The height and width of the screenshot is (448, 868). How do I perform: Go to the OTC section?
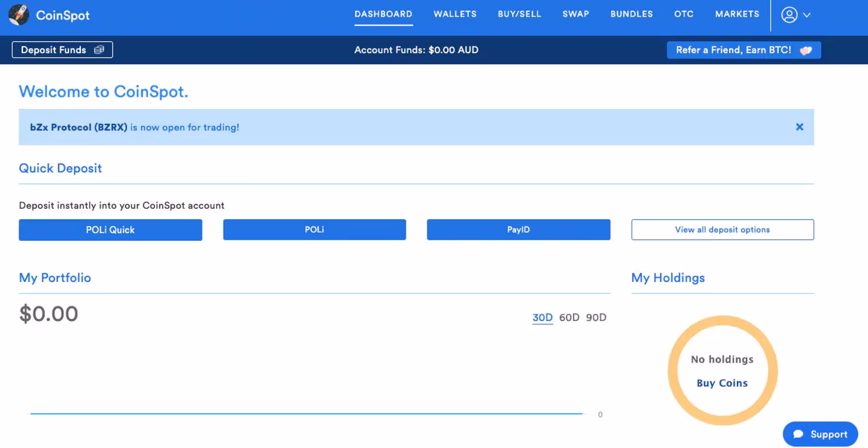coord(684,14)
